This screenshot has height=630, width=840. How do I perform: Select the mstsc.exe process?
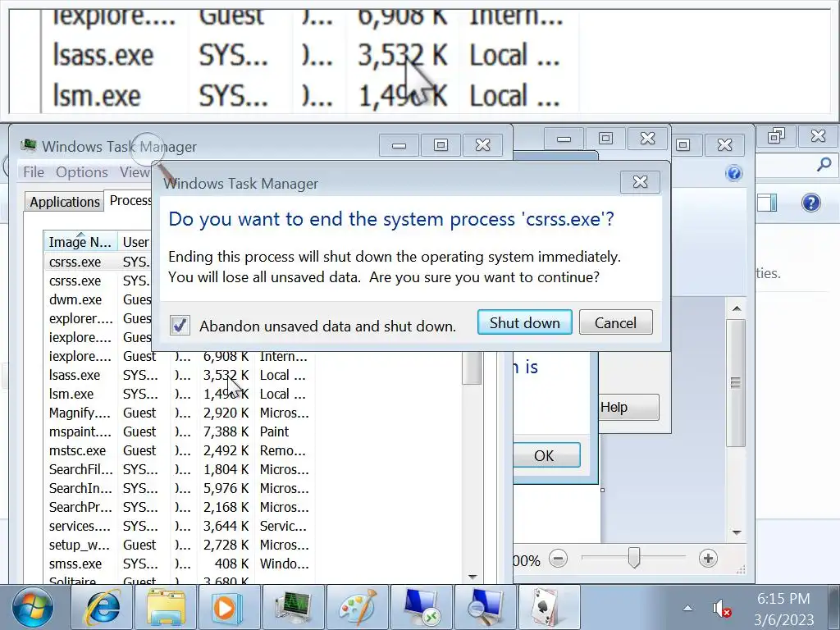coord(180,450)
